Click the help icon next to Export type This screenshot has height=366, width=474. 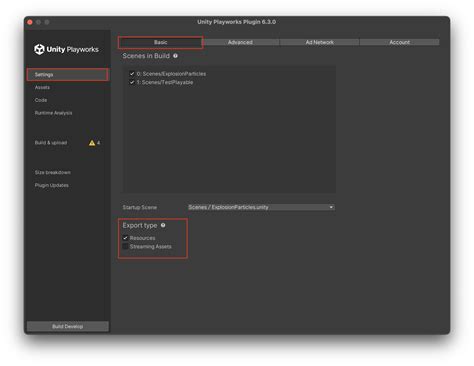[x=163, y=225]
